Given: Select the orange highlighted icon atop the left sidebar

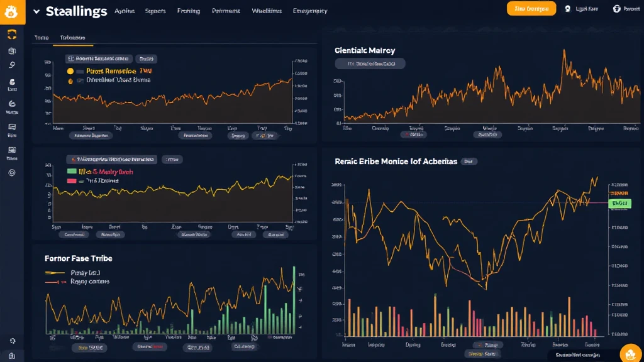Looking at the screenshot, I should 12,35.
